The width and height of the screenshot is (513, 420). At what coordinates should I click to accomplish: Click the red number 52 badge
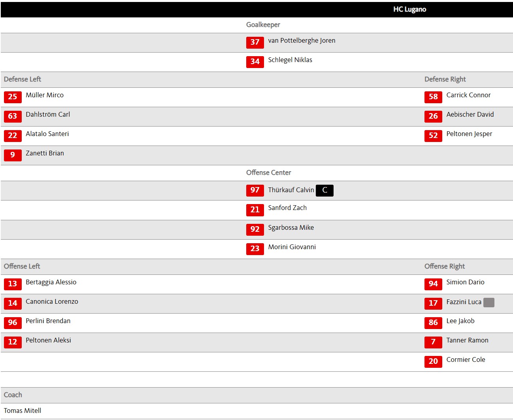[433, 136]
